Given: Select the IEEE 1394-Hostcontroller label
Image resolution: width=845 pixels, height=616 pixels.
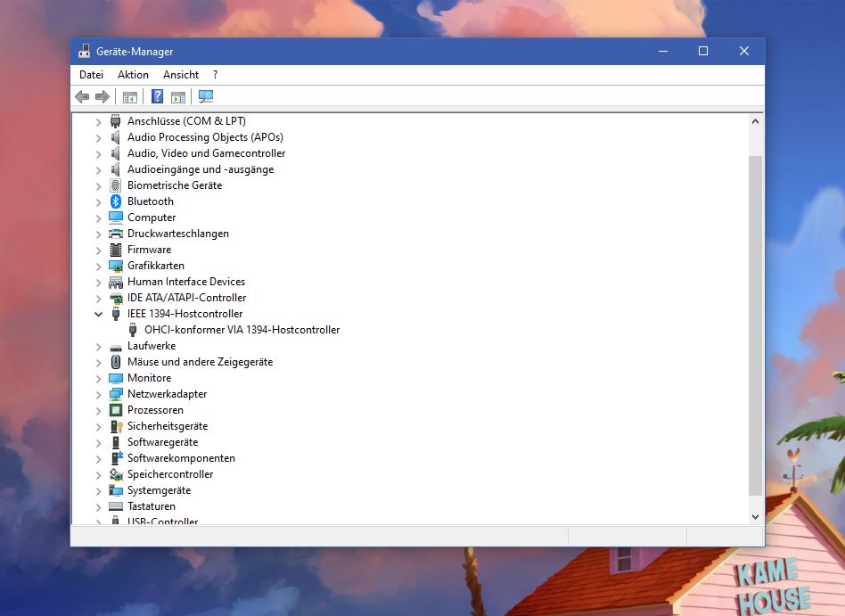Looking at the screenshot, I should [x=185, y=314].
